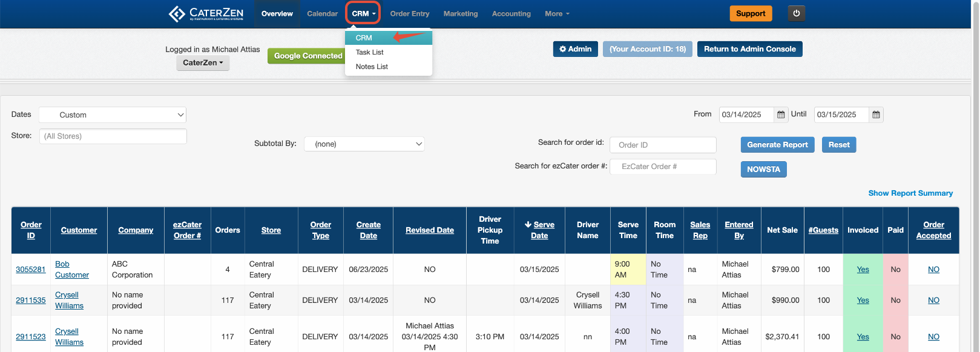Sort by Customer column header
This screenshot has height=352, width=980.
(x=79, y=230)
